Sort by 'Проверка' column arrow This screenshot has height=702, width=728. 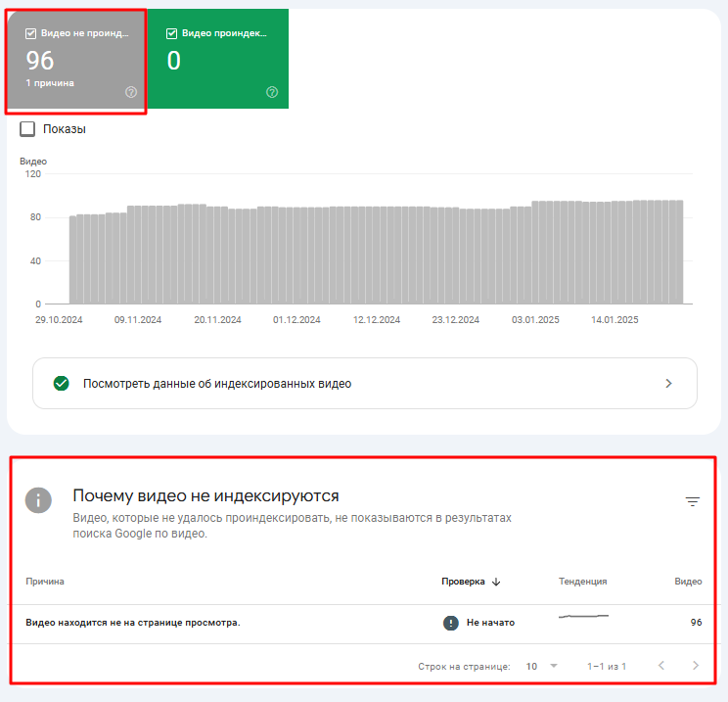(496, 582)
